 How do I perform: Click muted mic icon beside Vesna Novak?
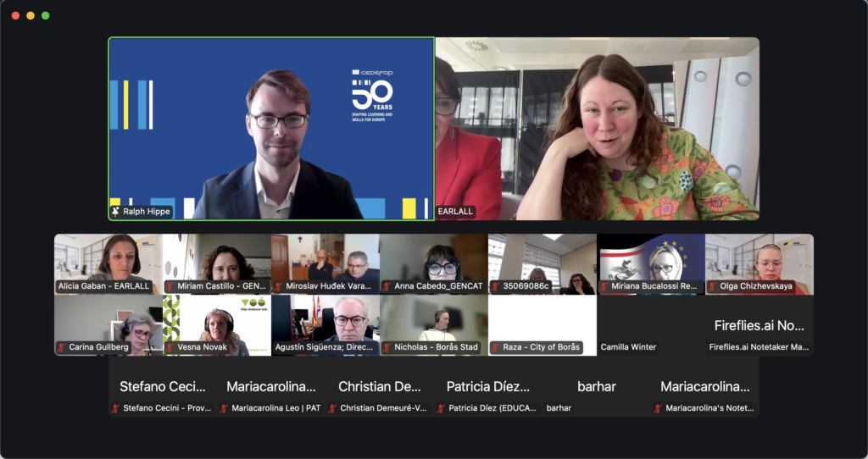tap(170, 347)
